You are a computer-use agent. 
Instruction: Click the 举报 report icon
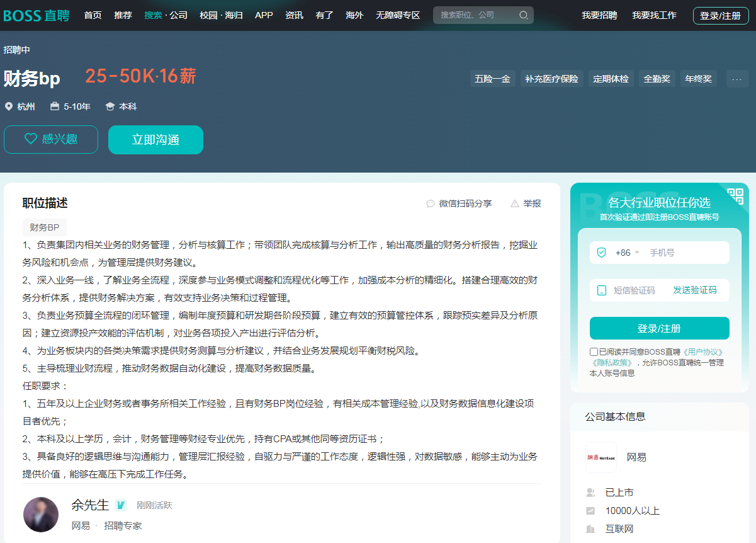pyautogui.click(x=515, y=203)
